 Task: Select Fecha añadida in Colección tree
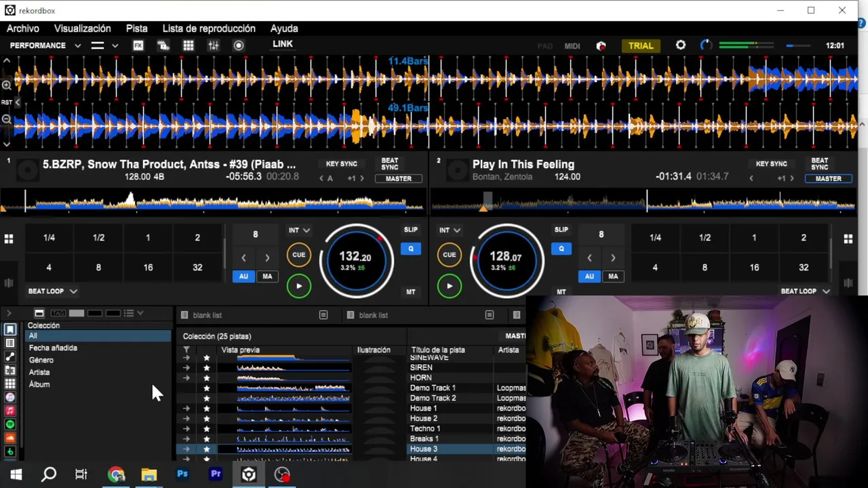point(53,348)
